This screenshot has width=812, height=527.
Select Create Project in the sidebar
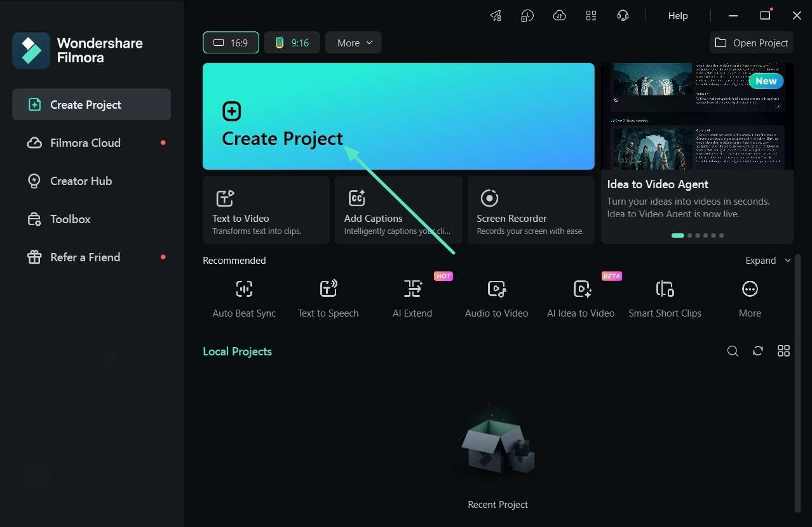91,104
